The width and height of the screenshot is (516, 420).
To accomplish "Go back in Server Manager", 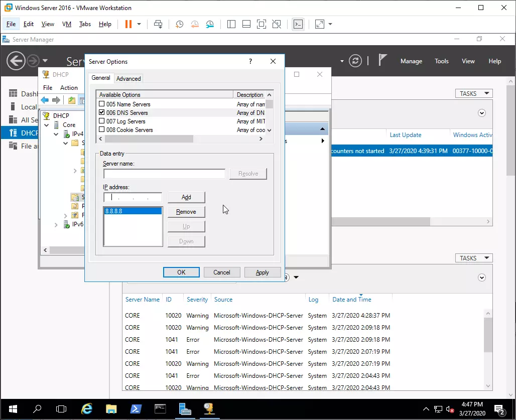I will click(16, 61).
